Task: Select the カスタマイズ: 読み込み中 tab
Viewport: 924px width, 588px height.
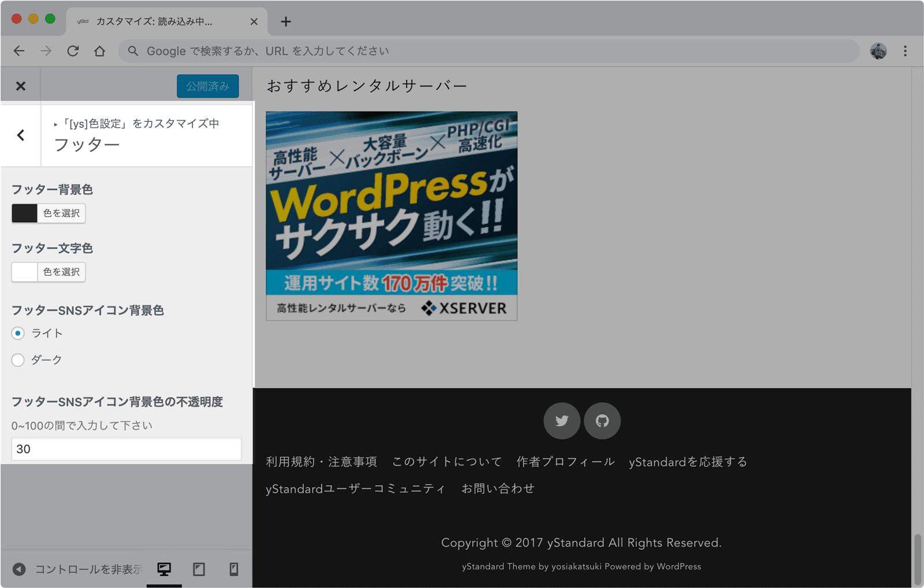Action: (x=166, y=22)
